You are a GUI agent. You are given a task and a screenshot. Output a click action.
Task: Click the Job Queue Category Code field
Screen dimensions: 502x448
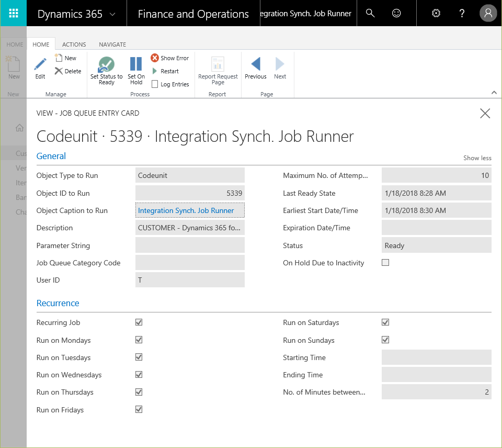(x=190, y=263)
